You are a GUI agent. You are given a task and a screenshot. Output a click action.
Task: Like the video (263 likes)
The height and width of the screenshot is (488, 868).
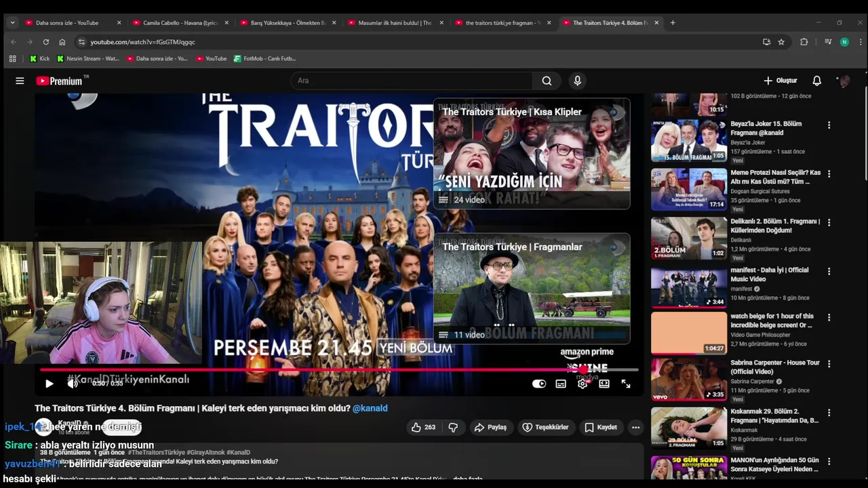point(423,427)
